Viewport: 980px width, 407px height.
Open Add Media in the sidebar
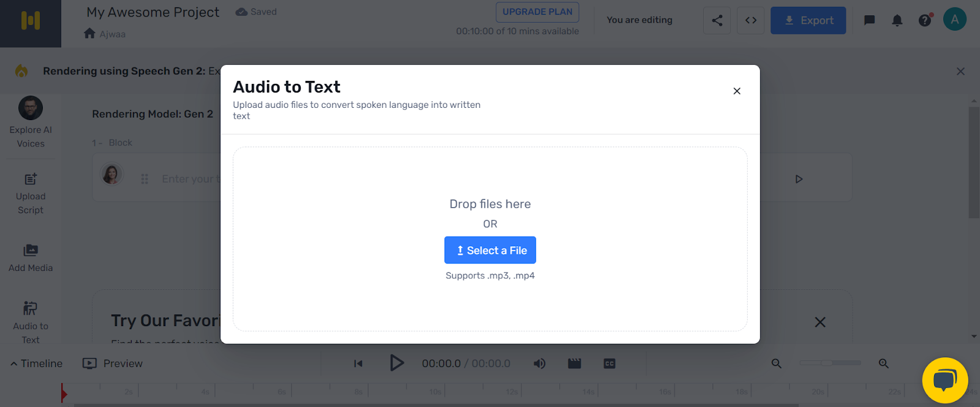click(x=31, y=258)
